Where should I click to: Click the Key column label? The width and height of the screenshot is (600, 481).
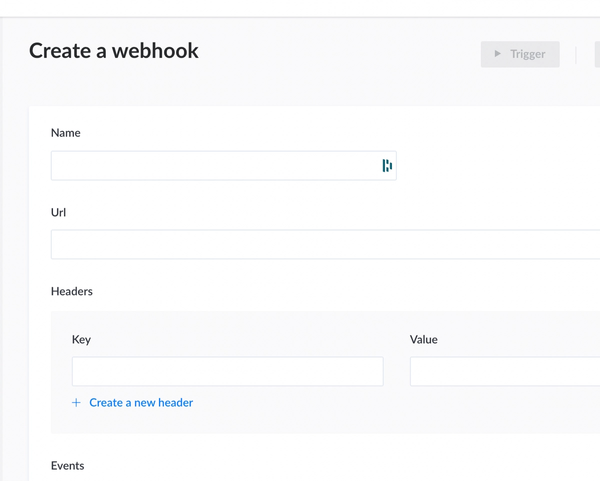pyautogui.click(x=81, y=339)
